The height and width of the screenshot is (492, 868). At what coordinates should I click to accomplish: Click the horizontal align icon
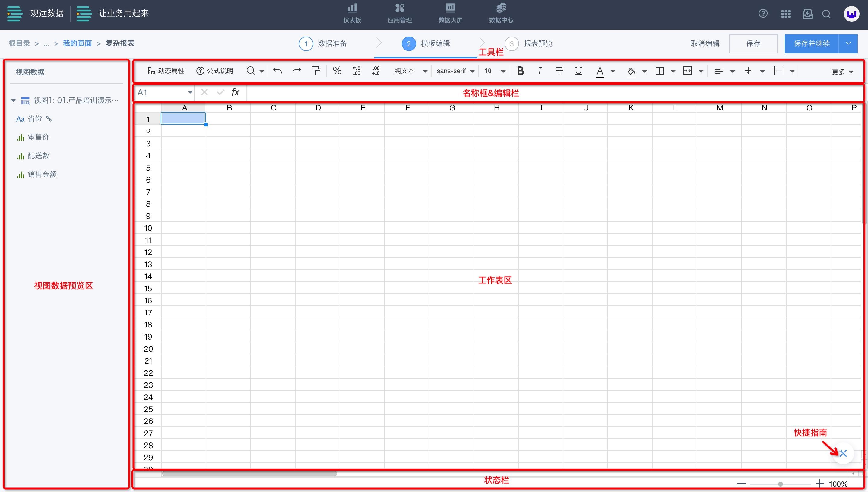(719, 71)
